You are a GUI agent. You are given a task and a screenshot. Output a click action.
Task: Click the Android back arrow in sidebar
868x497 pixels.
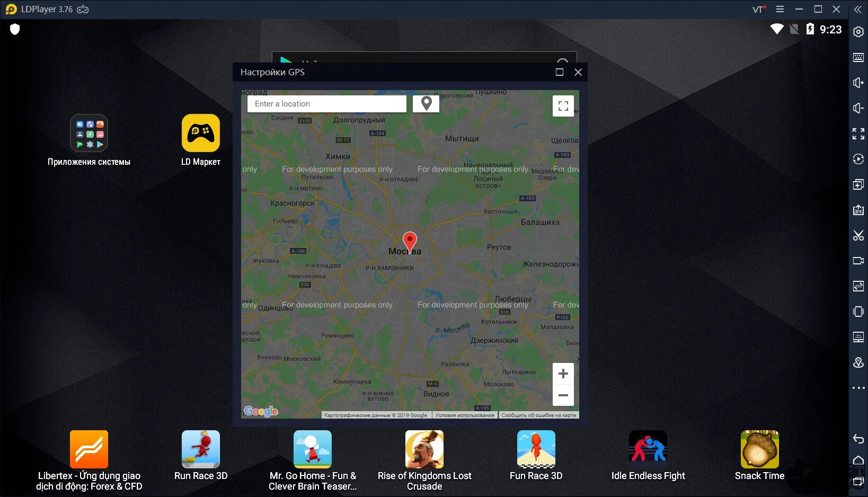(858, 438)
